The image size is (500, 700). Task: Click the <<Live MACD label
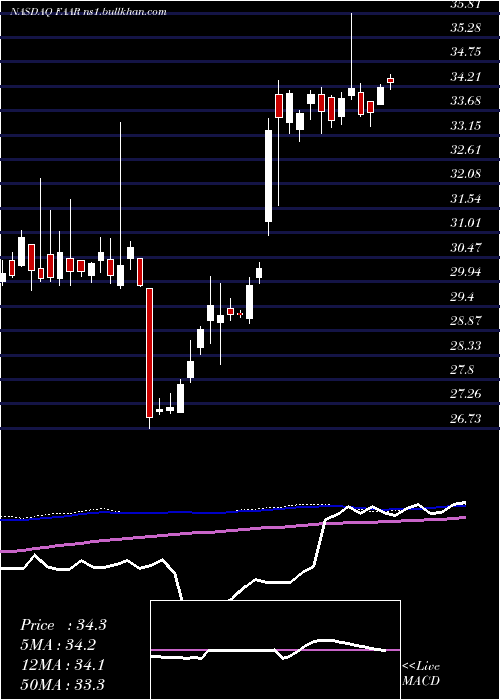coord(421,674)
